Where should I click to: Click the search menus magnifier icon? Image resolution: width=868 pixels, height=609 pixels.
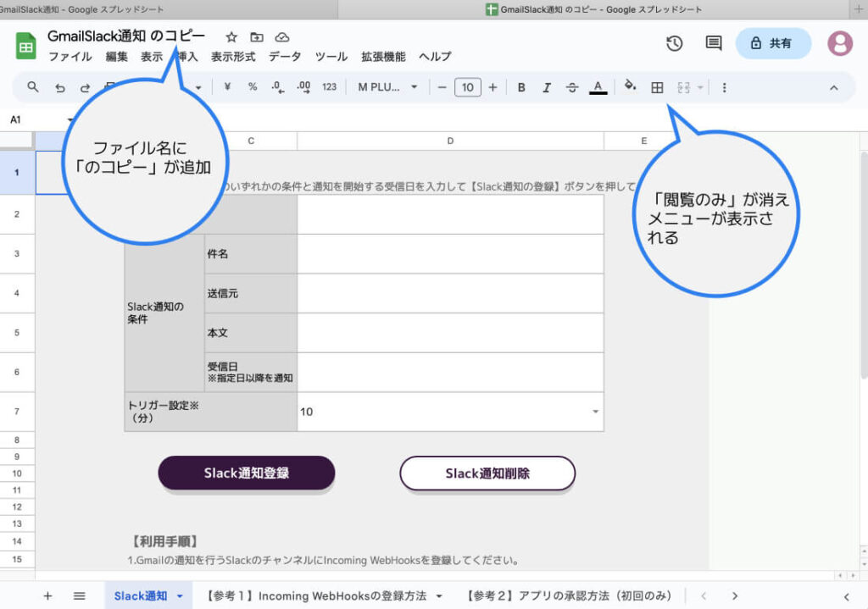click(x=33, y=87)
